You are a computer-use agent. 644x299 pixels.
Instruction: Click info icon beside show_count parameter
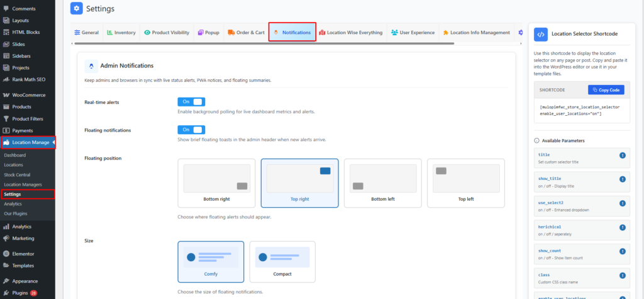(x=622, y=251)
